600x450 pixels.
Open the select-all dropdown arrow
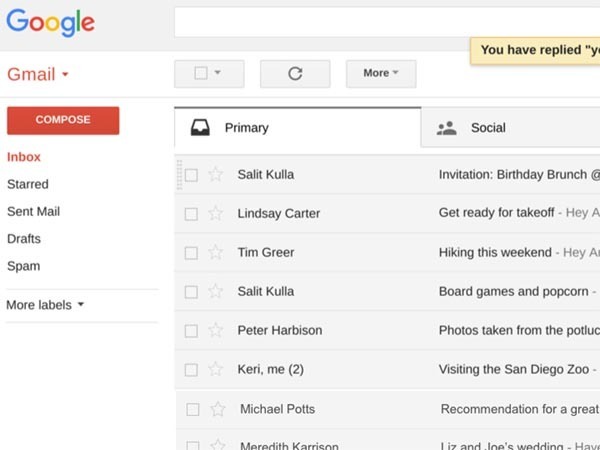(218, 72)
